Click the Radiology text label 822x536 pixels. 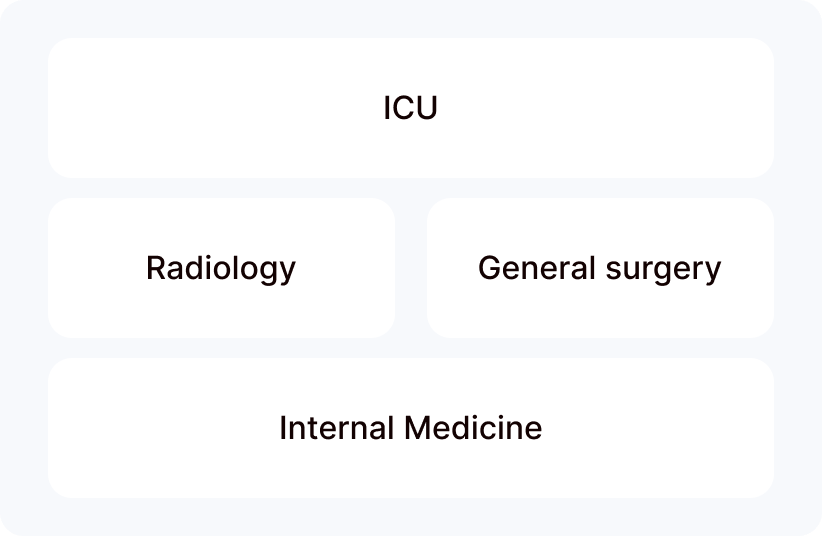[x=221, y=268]
